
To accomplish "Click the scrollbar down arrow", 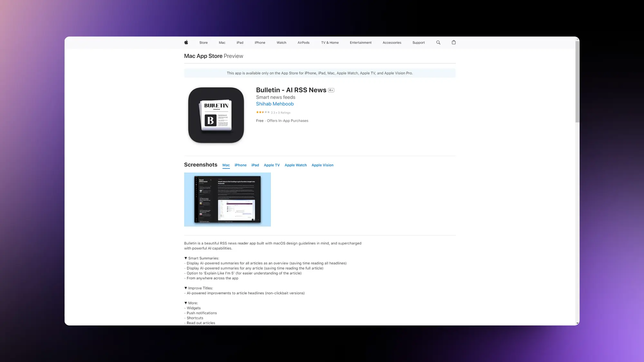I will tap(577, 323).
